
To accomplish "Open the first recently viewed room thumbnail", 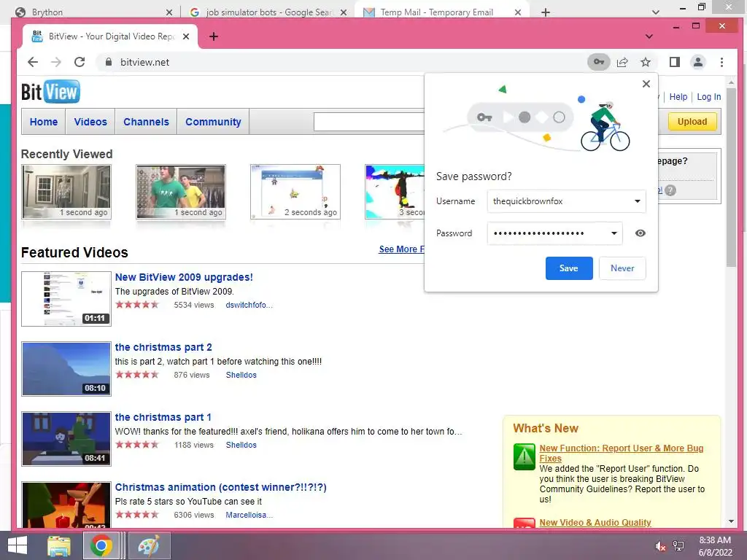I will pyautogui.click(x=66, y=192).
